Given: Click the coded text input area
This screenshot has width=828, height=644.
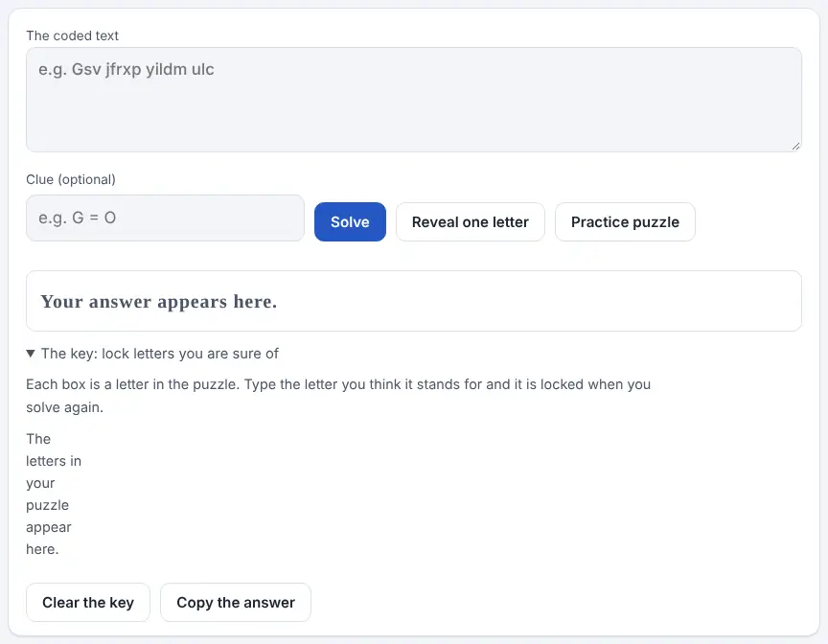Looking at the screenshot, I should pyautogui.click(x=413, y=100).
